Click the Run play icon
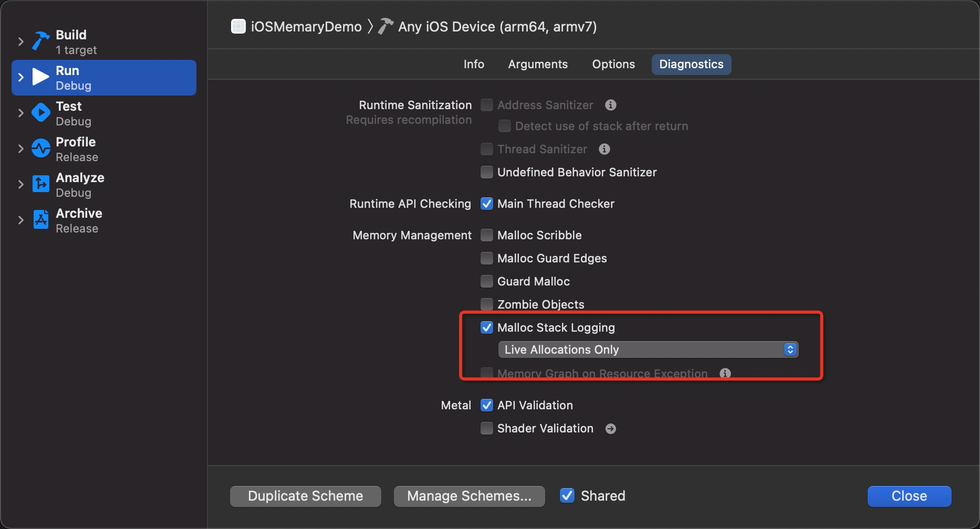Image resolution: width=980 pixels, height=529 pixels. coord(41,77)
